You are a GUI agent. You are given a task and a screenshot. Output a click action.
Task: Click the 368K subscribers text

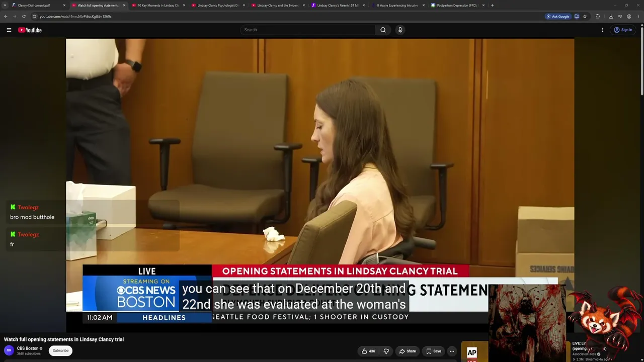click(x=29, y=354)
